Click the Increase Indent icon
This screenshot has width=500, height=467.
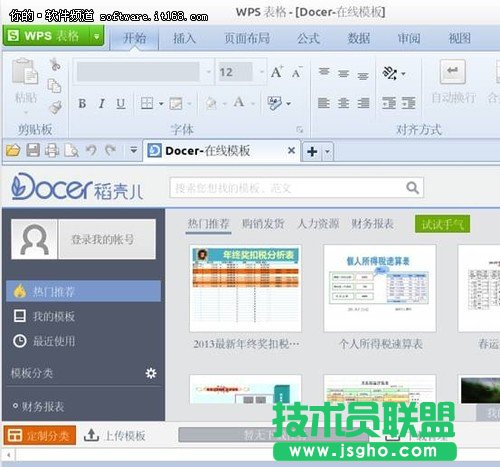[409, 103]
